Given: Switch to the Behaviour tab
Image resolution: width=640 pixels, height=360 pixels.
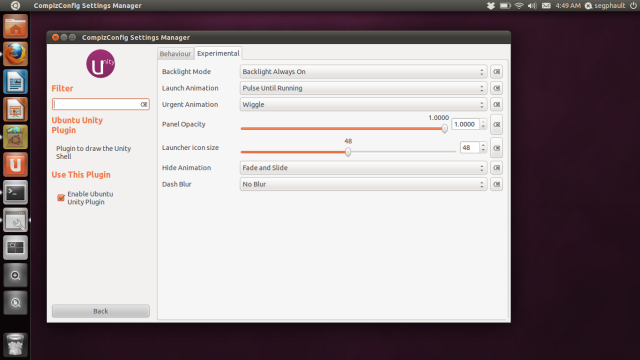Looking at the screenshot, I should [175, 53].
